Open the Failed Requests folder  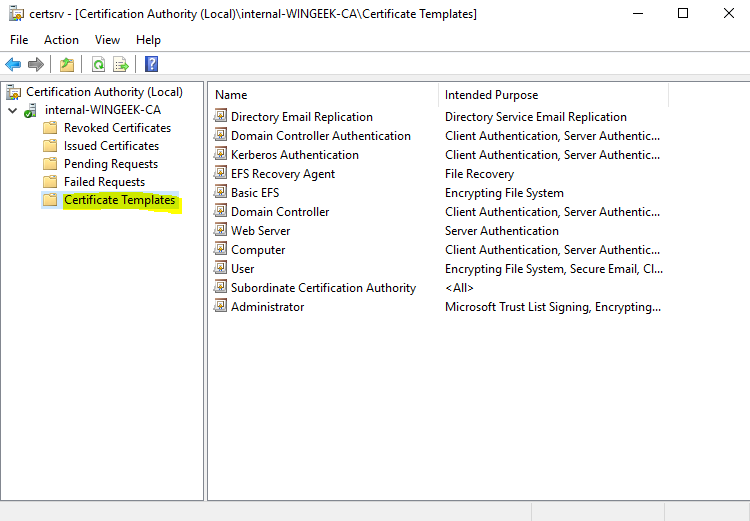(x=104, y=182)
